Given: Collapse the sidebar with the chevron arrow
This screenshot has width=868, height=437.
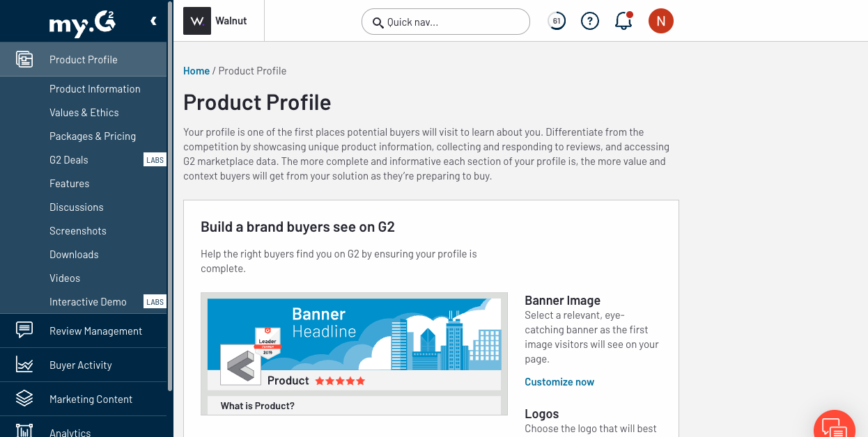Looking at the screenshot, I should (153, 22).
